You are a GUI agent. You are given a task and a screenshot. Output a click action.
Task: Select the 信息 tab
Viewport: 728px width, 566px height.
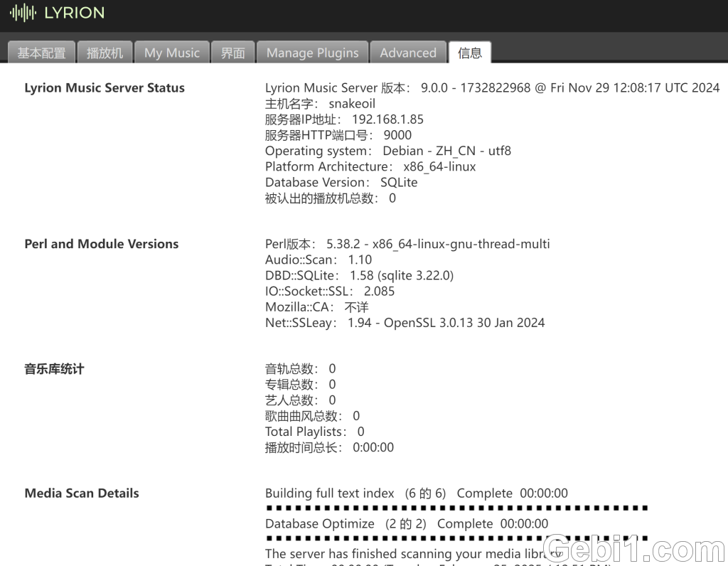click(x=470, y=53)
